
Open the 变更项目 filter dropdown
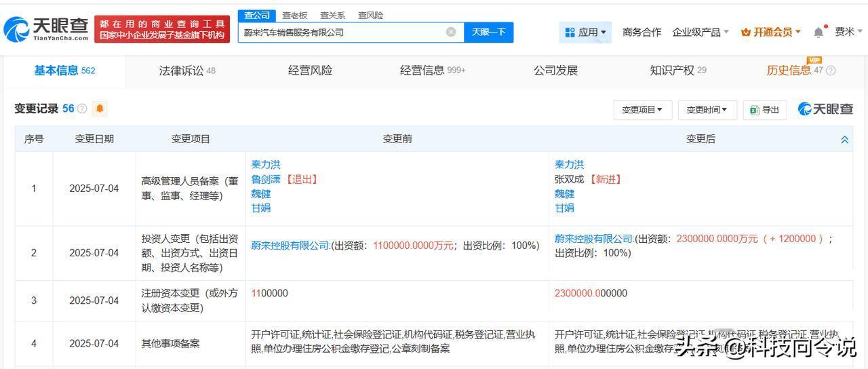[x=642, y=110]
